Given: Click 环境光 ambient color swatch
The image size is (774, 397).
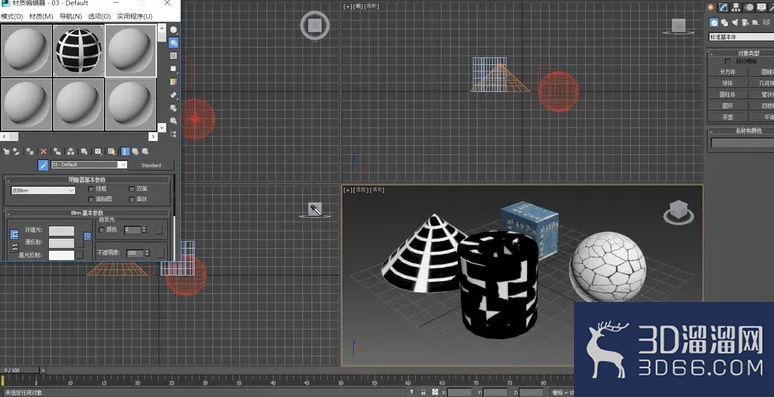Looking at the screenshot, I should 61,231.
